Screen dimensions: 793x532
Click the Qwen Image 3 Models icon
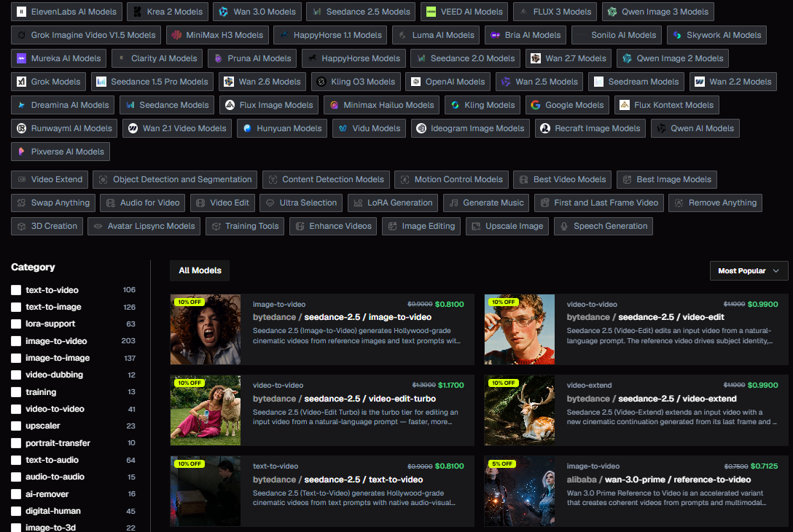pyautogui.click(x=612, y=12)
